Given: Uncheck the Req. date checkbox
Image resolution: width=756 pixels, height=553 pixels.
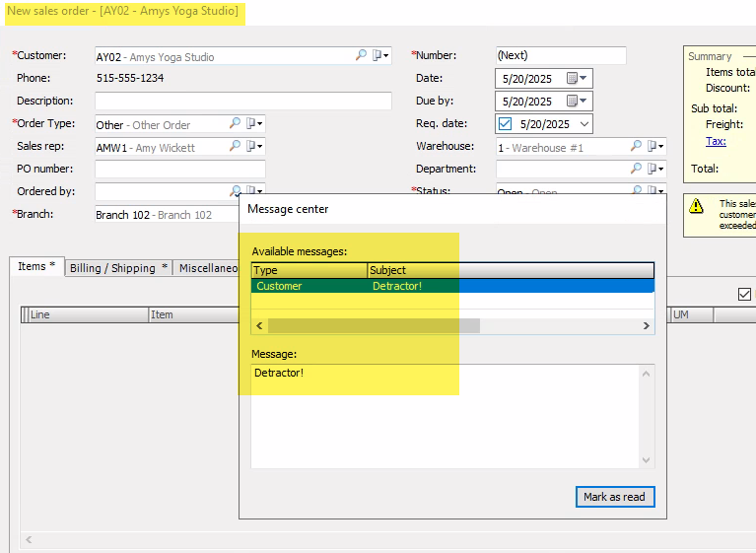Looking at the screenshot, I should pos(505,124).
